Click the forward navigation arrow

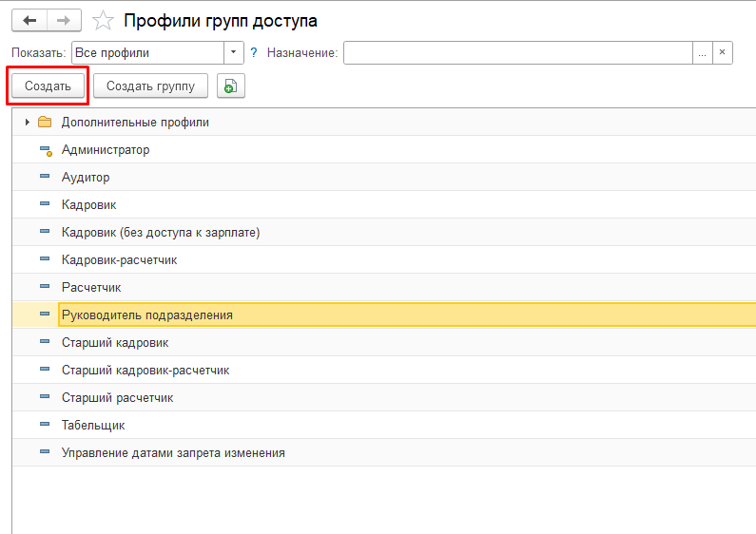click(x=64, y=20)
